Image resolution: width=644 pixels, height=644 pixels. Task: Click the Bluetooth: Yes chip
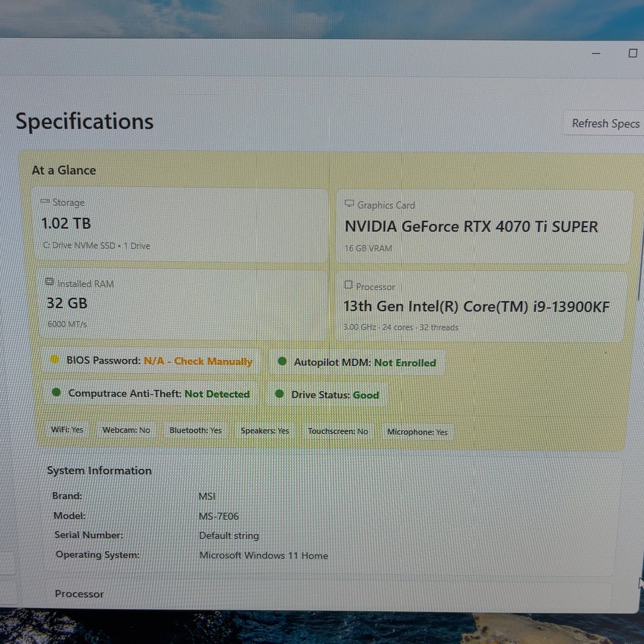(195, 430)
